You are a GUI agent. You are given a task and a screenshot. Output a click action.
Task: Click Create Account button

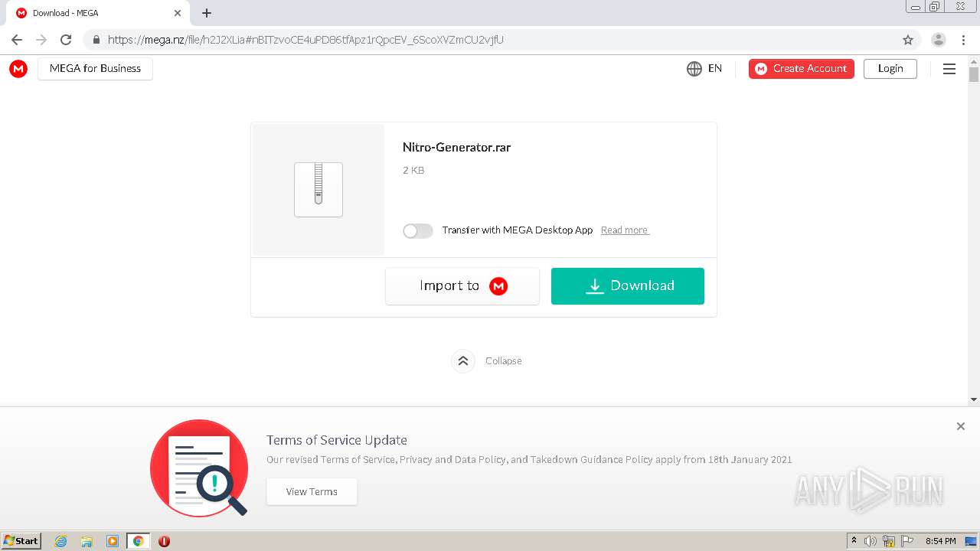pos(802,69)
